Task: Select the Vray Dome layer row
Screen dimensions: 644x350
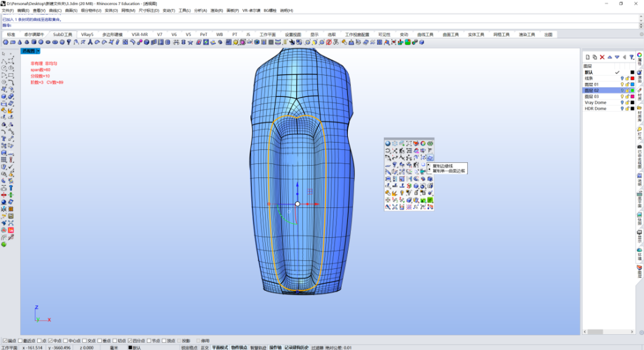Action: click(x=609, y=102)
